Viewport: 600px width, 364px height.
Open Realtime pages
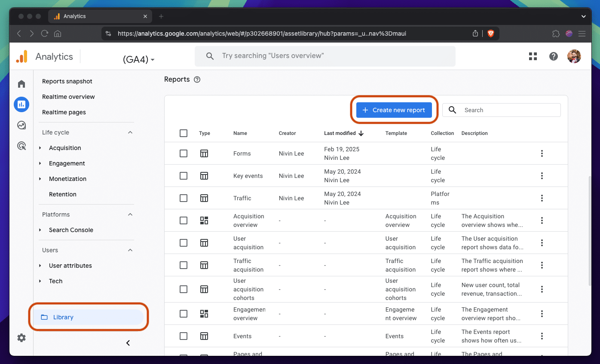tap(64, 112)
